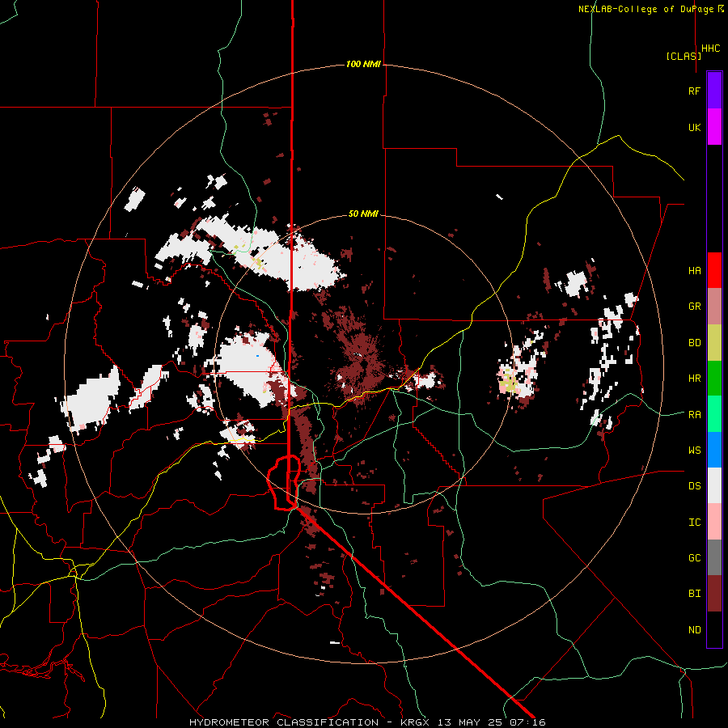
Task: Click the 'HA' legend label
Action: coord(694,270)
